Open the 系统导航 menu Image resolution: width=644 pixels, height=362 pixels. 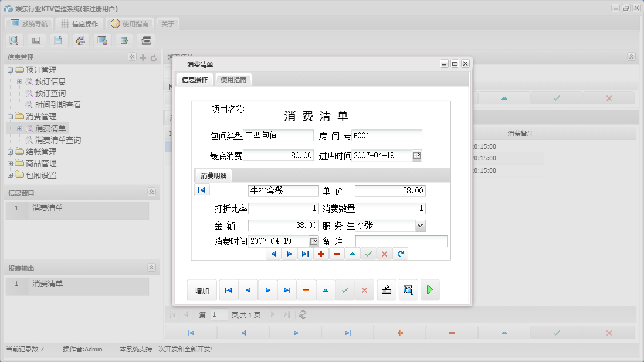(28, 24)
